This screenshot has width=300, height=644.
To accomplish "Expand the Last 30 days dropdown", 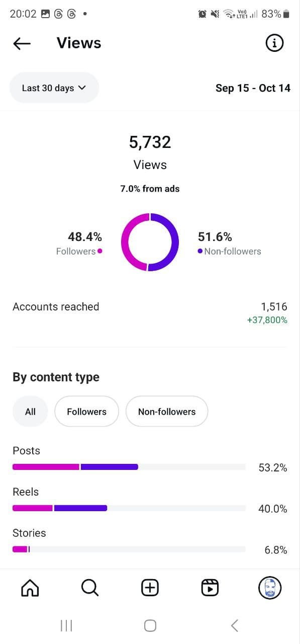I will 54,88.
